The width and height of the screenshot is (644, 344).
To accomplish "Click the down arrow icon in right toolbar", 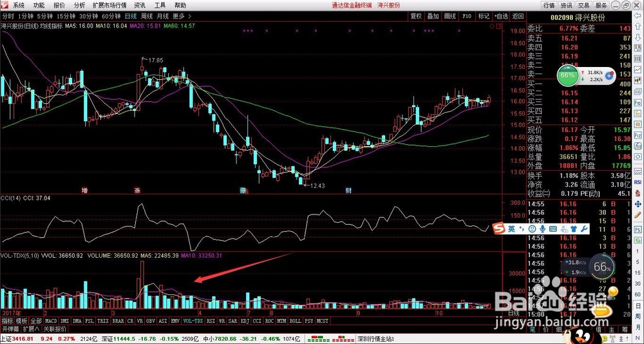I will coord(638,37).
